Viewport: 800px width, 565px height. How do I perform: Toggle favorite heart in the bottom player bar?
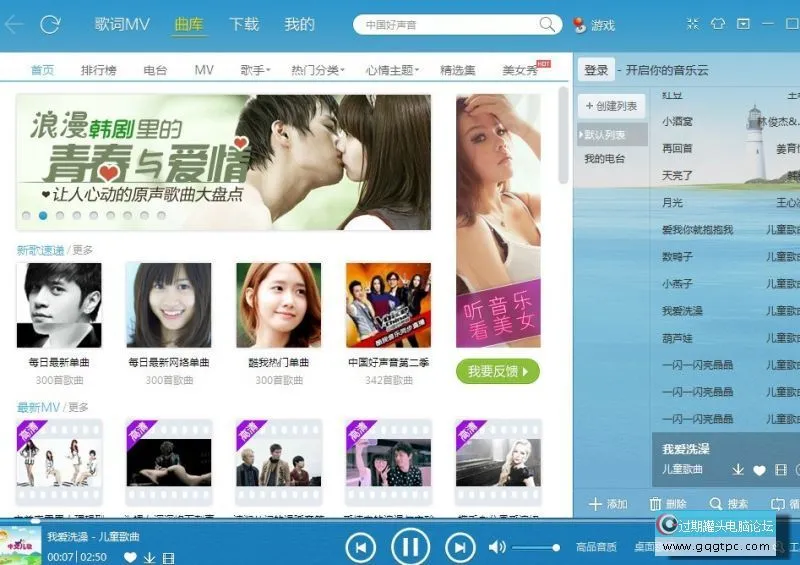(131, 557)
